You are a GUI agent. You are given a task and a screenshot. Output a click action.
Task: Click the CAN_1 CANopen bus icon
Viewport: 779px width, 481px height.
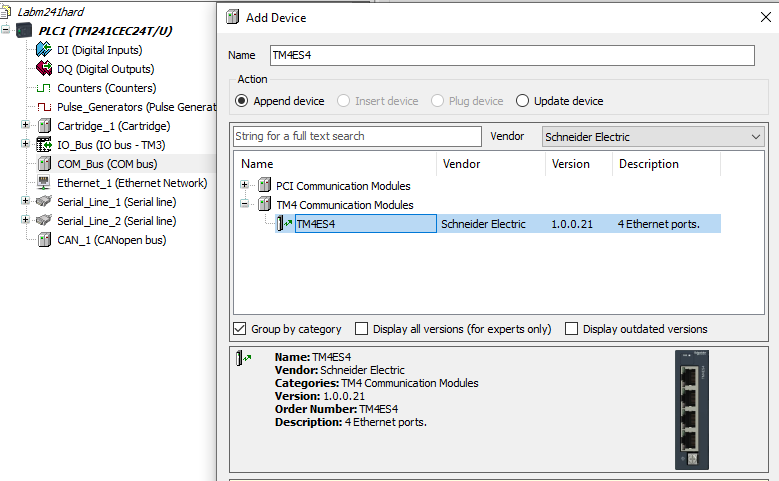(x=44, y=240)
